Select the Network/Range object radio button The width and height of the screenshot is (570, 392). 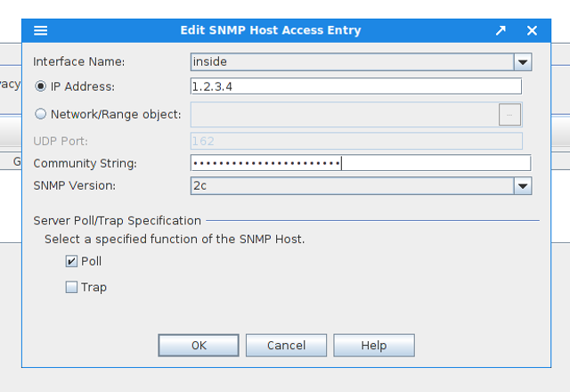click(x=40, y=114)
